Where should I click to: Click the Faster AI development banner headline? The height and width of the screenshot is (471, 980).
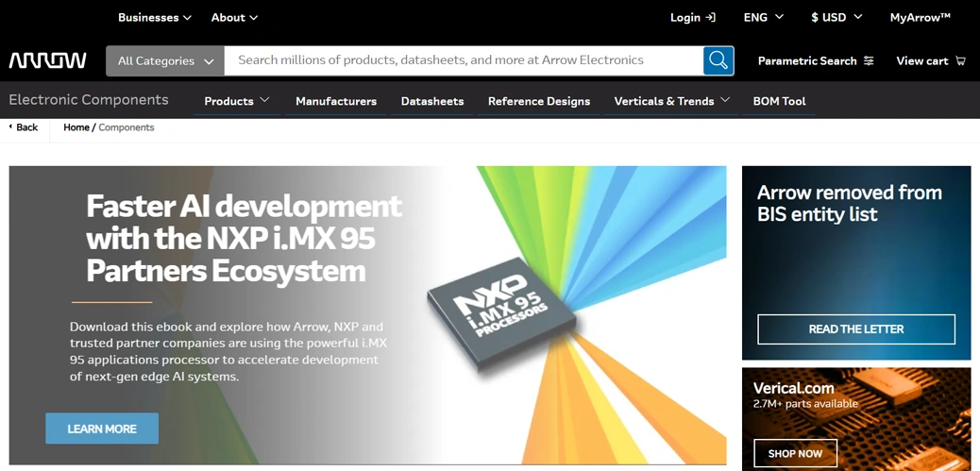244,238
